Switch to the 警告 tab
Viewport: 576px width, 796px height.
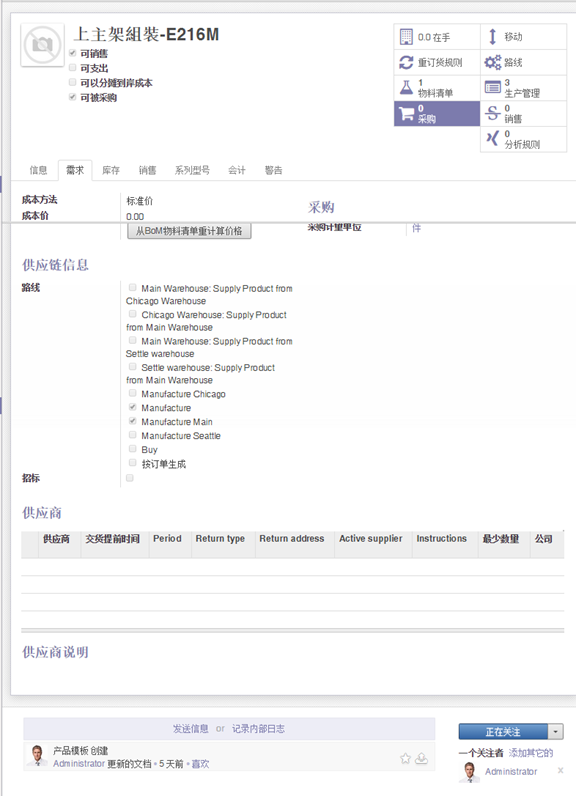[x=274, y=170]
